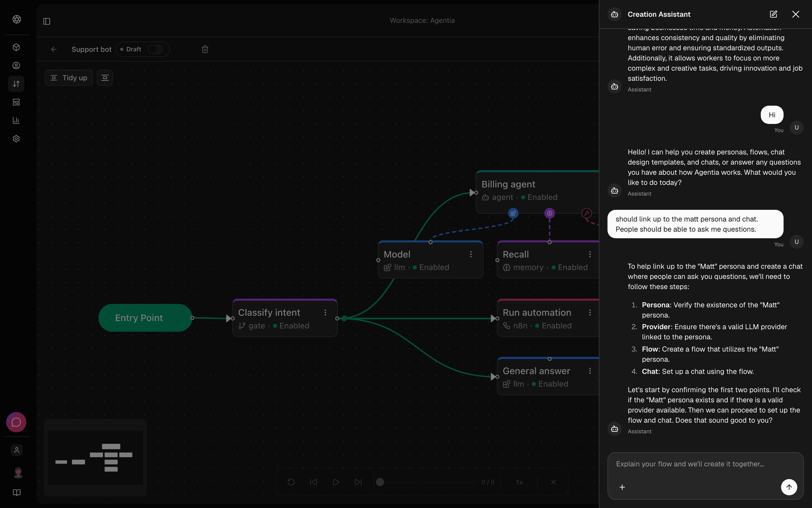812x508 pixels.
Task: Select the Recall node title
Action: 516,254
